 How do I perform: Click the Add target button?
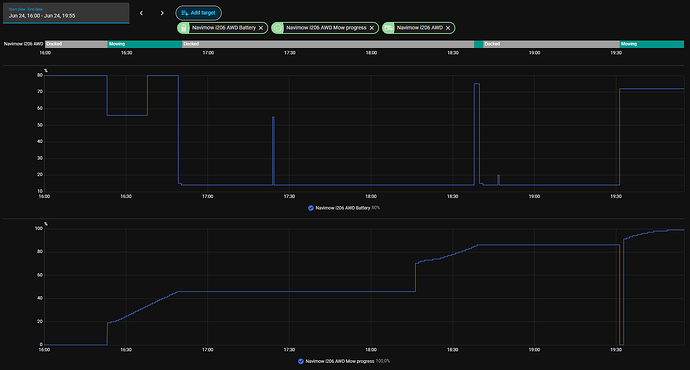coord(198,13)
